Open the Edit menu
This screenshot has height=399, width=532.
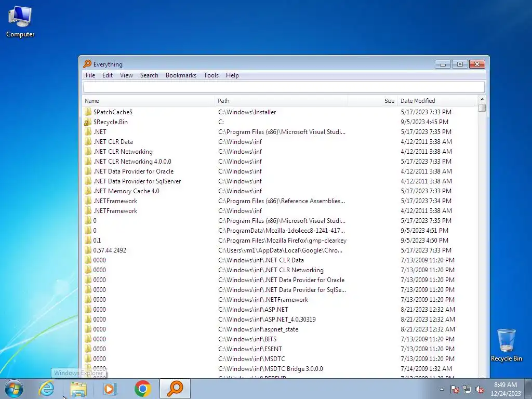pyautogui.click(x=108, y=75)
